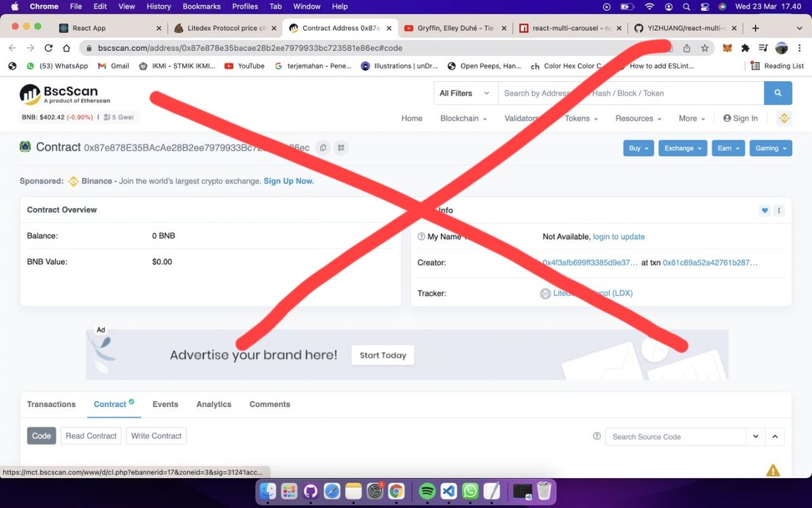Click the help icon next to Search Source Code
The width and height of the screenshot is (812, 508).
(x=597, y=436)
